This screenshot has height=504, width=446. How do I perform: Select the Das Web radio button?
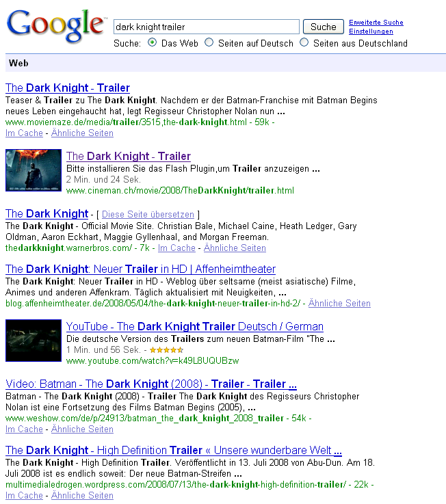(x=152, y=42)
